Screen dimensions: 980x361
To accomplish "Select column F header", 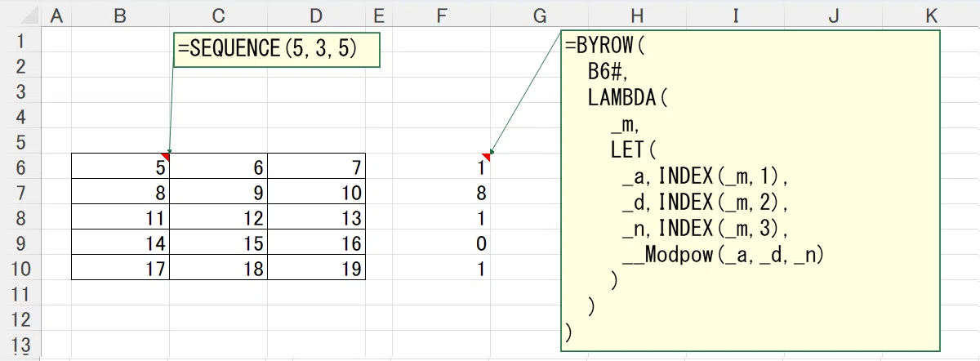I will tap(441, 15).
